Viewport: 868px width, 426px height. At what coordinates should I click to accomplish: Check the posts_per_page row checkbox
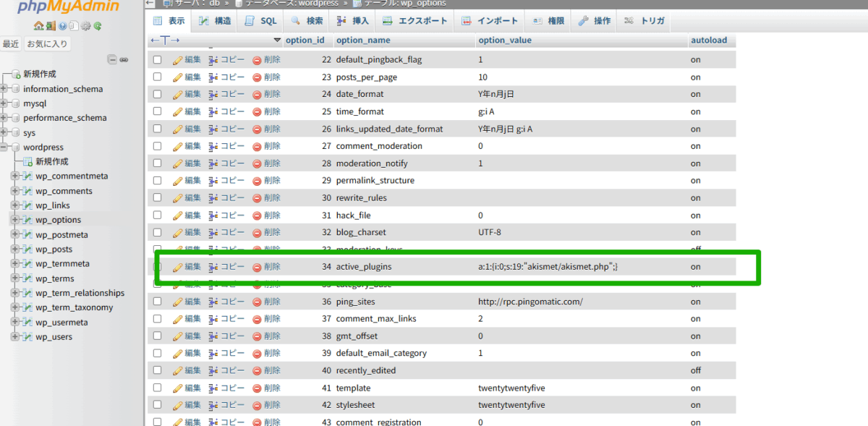point(157,77)
